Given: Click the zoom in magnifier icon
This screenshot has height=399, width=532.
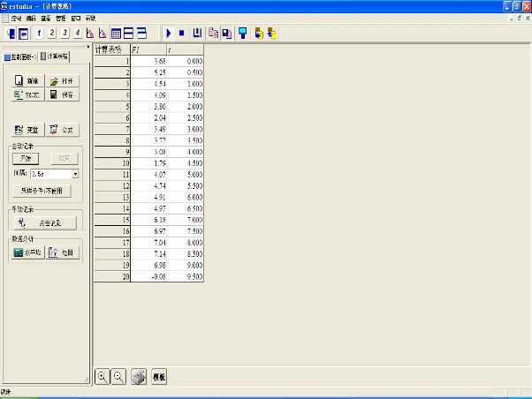Looking at the screenshot, I should click(103, 376).
